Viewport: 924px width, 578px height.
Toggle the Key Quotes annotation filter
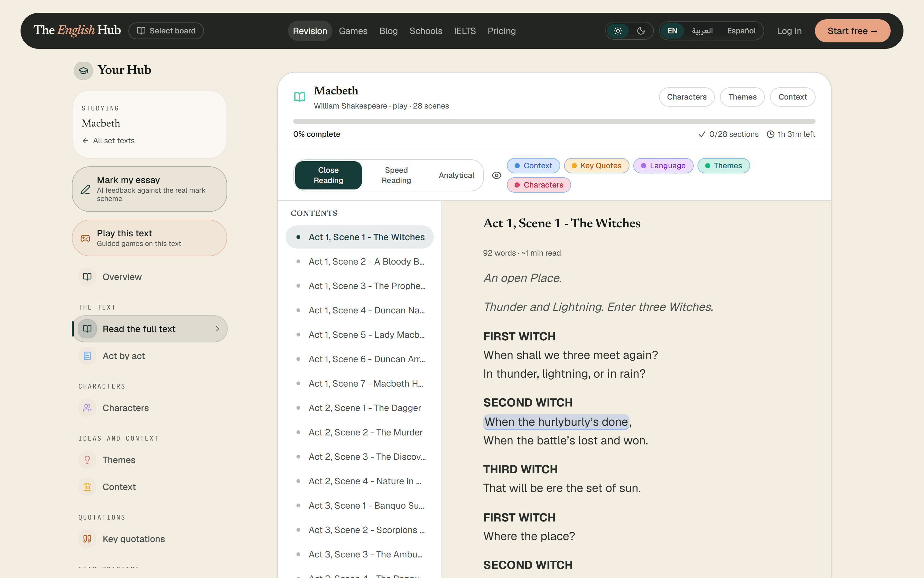(596, 165)
